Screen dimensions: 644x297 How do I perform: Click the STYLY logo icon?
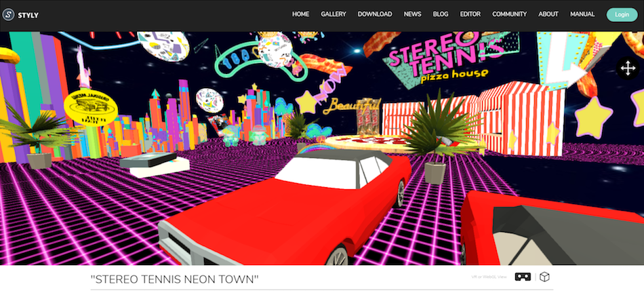(x=9, y=14)
